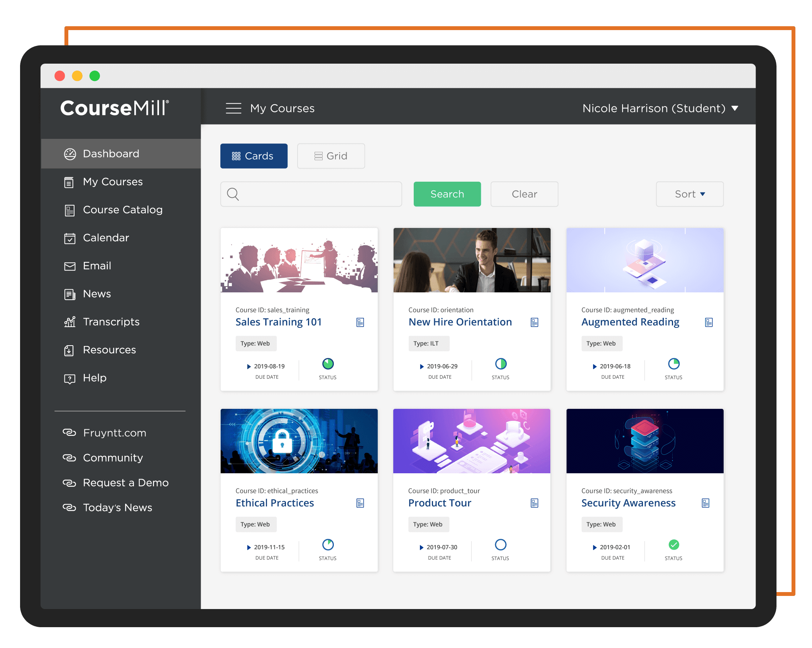Viewport: 812px width, 648px height.
Task: Open the Course Catalog
Action: [x=122, y=209]
